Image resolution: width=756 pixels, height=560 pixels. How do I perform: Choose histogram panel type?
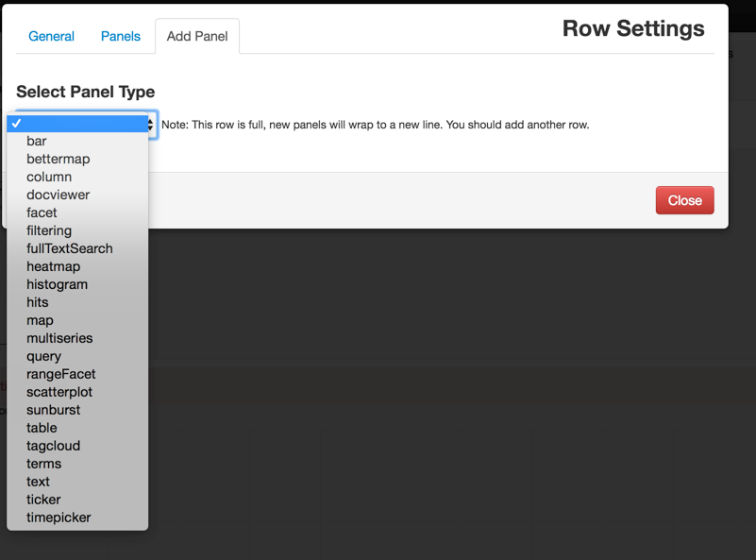[77, 284]
